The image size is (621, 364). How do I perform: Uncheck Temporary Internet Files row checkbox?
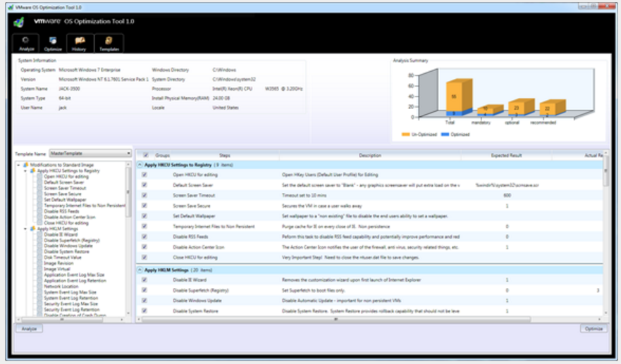click(145, 226)
